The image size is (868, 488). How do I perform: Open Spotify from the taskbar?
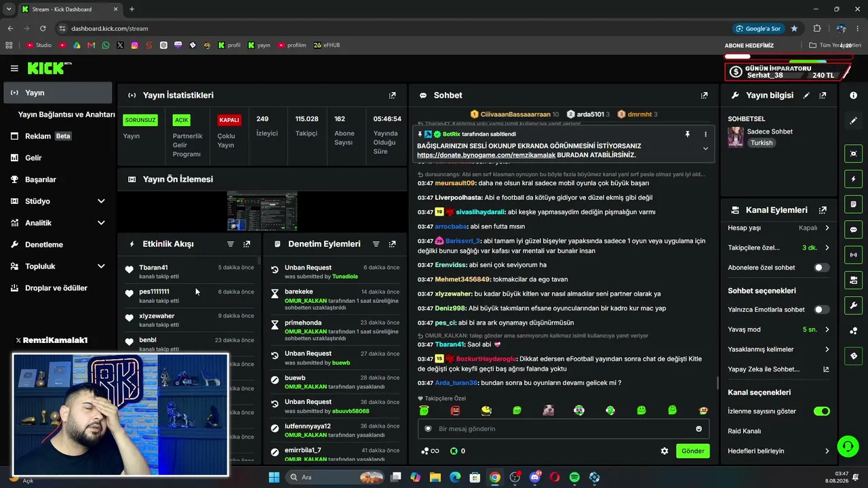click(x=574, y=477)
